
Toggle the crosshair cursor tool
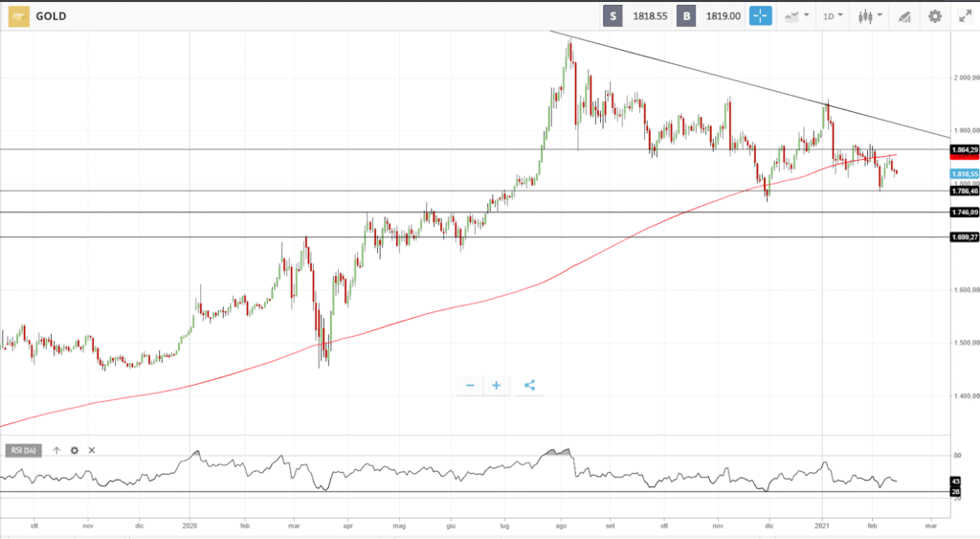tap(761, 16)
